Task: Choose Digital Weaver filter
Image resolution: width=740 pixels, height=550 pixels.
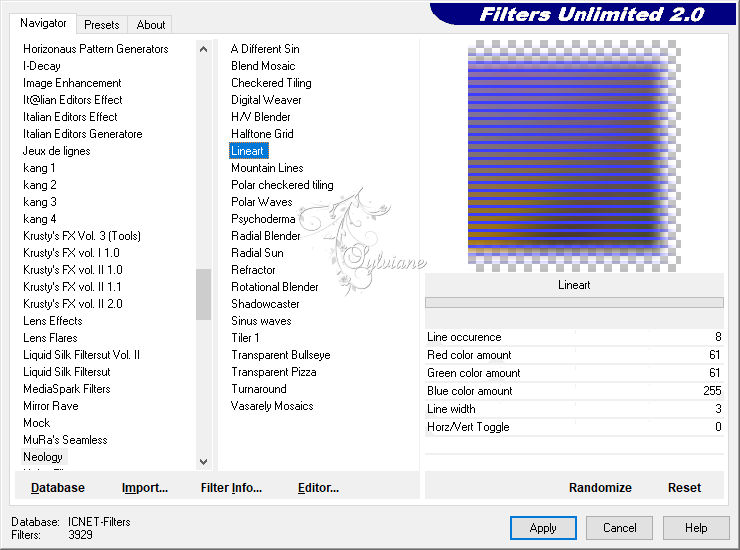Action: 266,100
